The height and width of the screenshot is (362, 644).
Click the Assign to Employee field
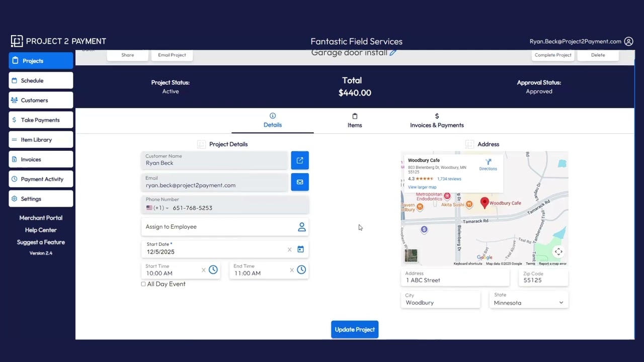[x=225, y=227]
